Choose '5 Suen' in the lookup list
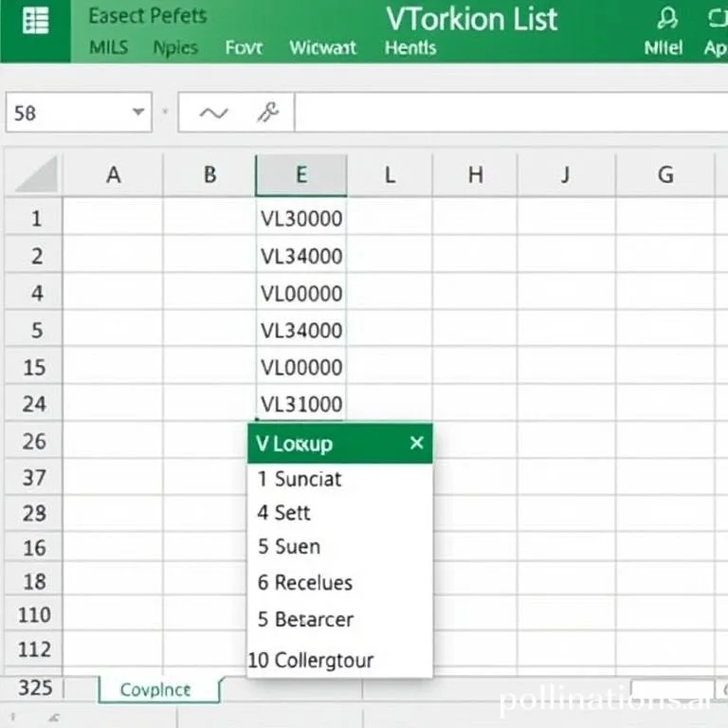This screenshot has height=728, width=728. (x=340, y=547)
